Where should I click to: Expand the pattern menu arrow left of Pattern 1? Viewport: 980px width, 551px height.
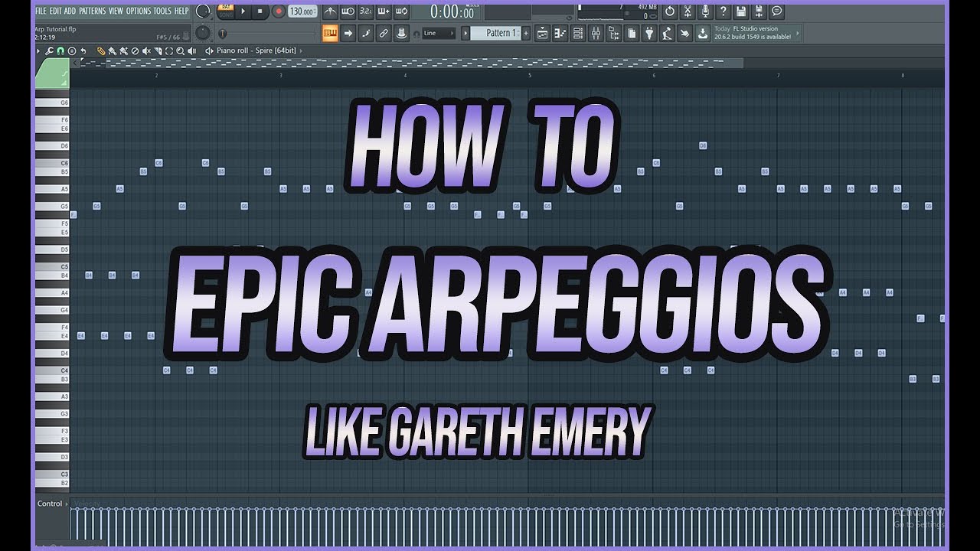tap(465, 33)
